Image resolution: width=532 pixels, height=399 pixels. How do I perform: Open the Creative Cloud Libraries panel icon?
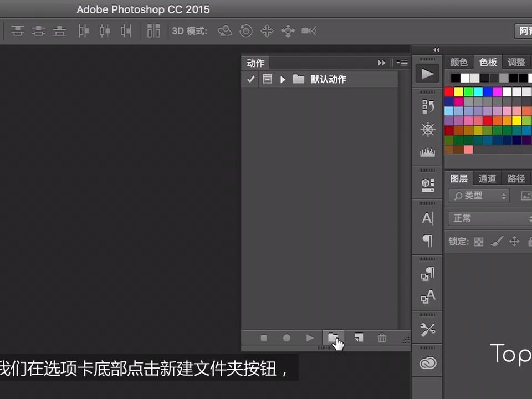(x=427, y=363)
